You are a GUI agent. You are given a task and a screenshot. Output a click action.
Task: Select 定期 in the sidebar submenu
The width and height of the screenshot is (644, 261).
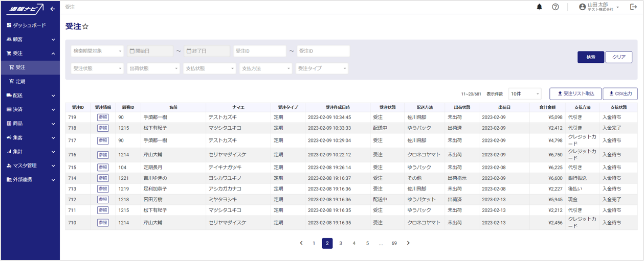pyautogui.click(x=20, y=81)
